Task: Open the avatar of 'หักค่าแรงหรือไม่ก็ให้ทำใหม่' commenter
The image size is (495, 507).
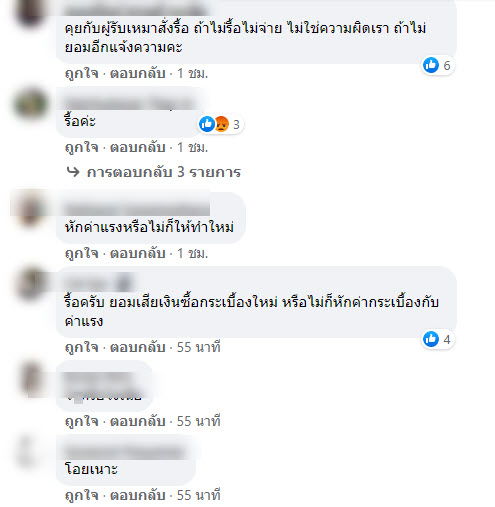Action: pos(31,210)
